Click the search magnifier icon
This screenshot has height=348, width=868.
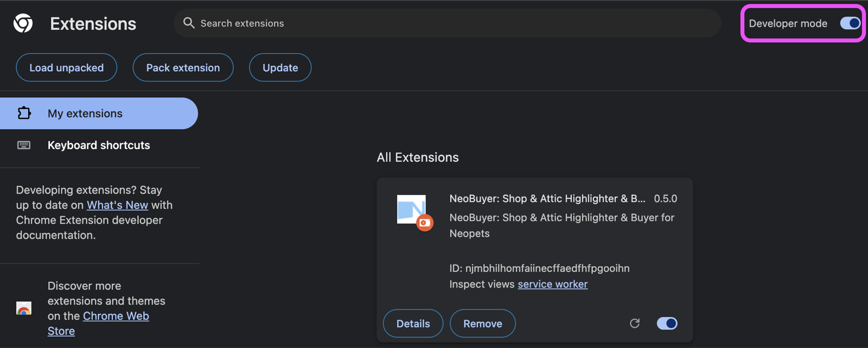(x=189, y=23)
